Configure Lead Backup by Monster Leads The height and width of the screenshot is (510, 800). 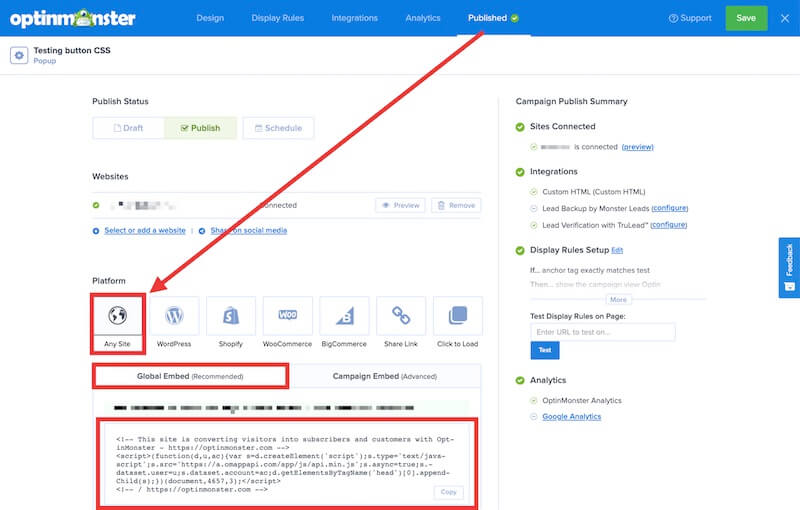pos(669,208)
